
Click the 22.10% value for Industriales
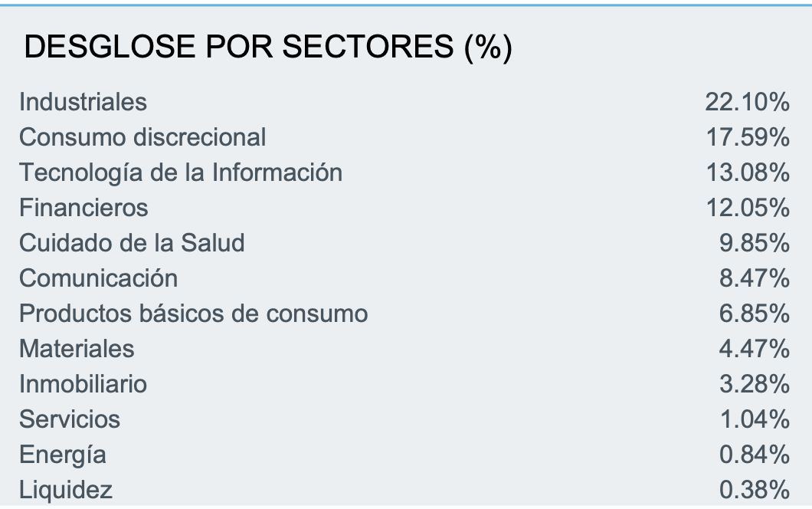point(747,101)
